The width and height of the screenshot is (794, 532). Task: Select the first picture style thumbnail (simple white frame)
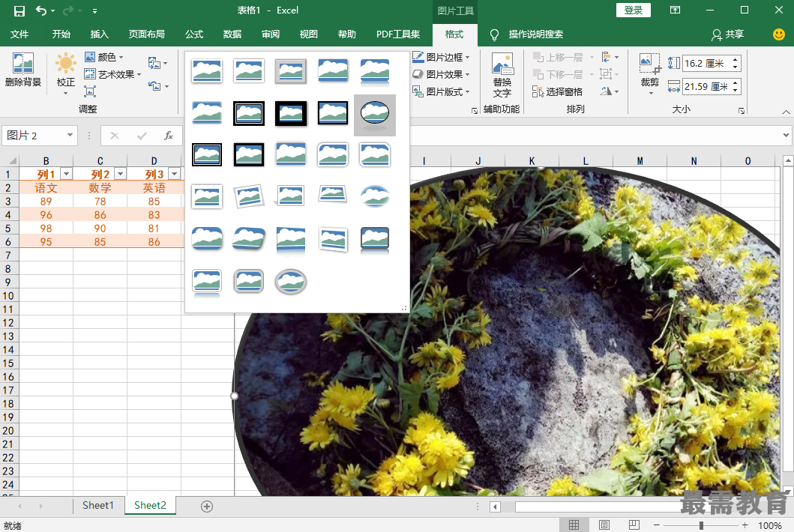pos(207,71)
